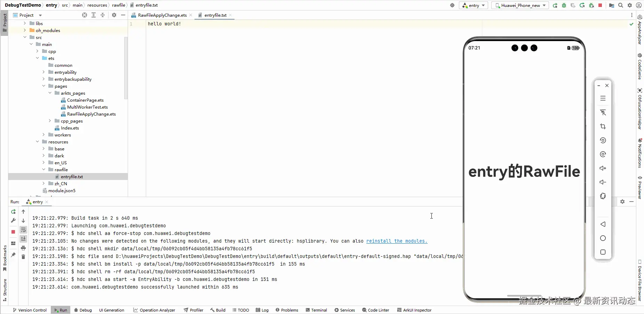Place cursor in the 'hello world!' line
The image size is (644, 314).
pyautogui.click(x=164, y=24)
